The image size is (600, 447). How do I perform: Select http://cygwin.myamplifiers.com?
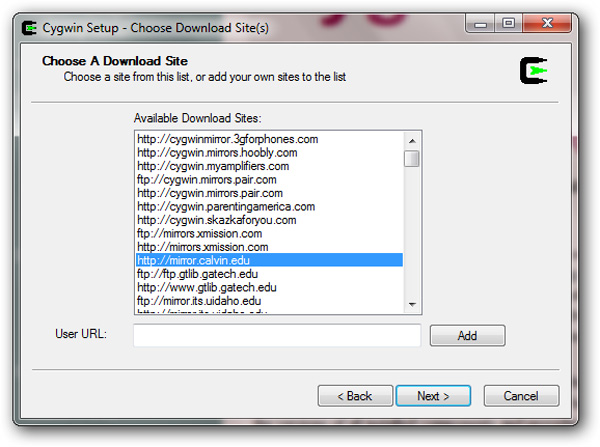click(x=269, y=166)
